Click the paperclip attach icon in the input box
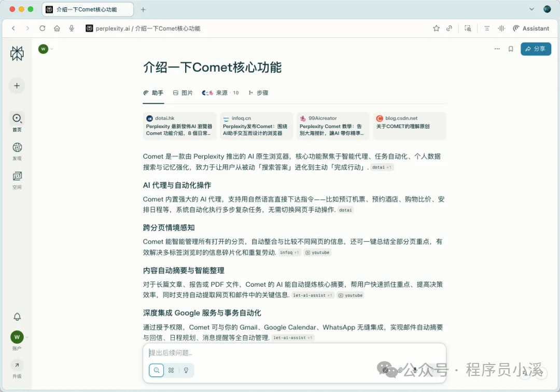 tap(400, 370)
